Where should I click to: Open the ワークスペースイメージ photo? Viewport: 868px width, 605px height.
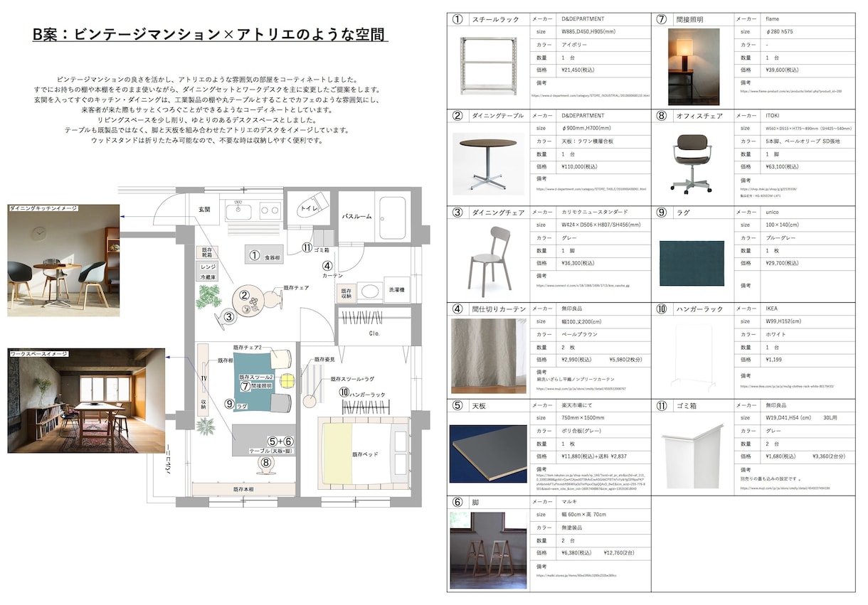pyautogui.click(x=86, y=400)
